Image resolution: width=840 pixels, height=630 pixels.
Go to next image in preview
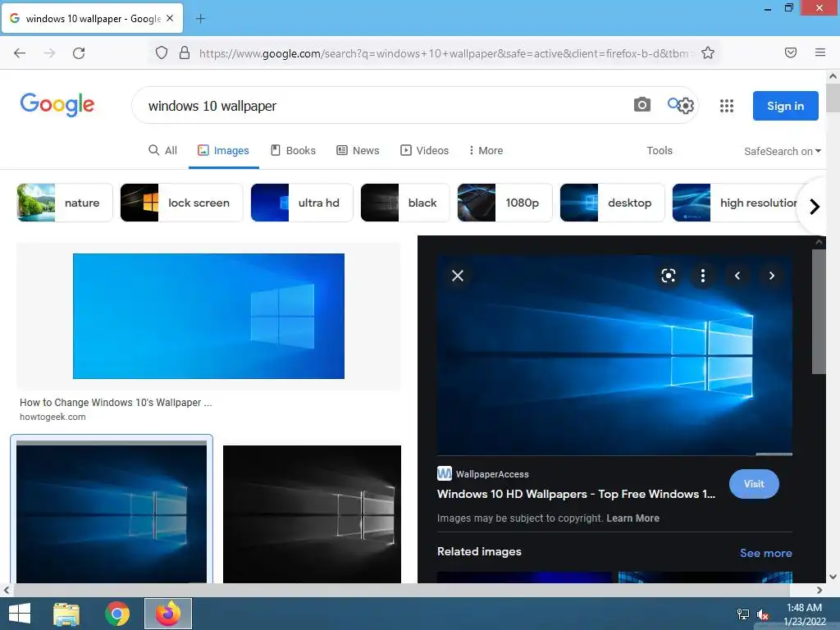pos(771,276)
